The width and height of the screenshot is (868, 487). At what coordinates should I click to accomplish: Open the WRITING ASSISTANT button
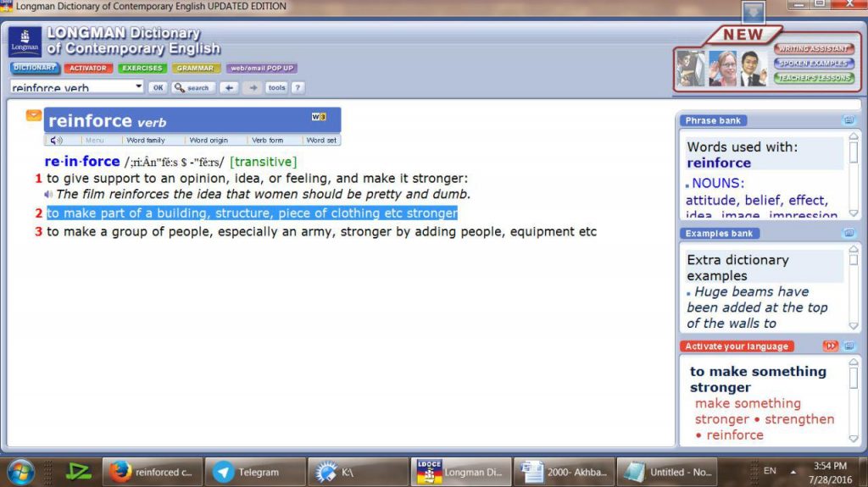pos(814,49)
